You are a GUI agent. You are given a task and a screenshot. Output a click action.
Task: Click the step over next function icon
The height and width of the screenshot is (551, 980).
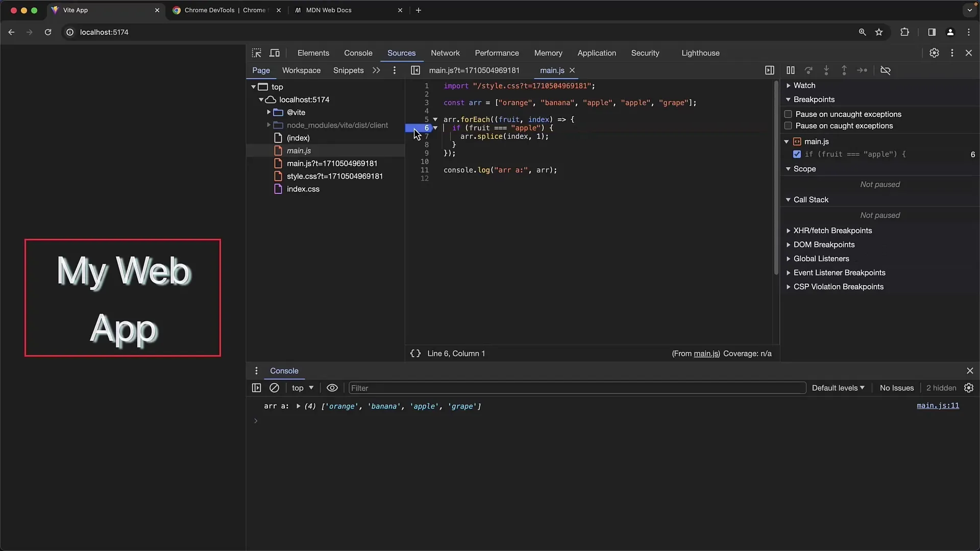808,70
